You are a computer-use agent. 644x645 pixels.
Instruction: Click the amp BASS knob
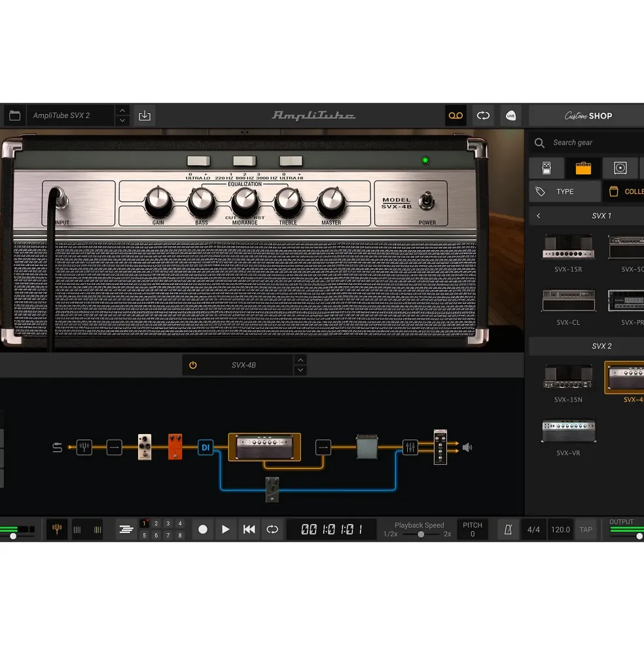202,201
